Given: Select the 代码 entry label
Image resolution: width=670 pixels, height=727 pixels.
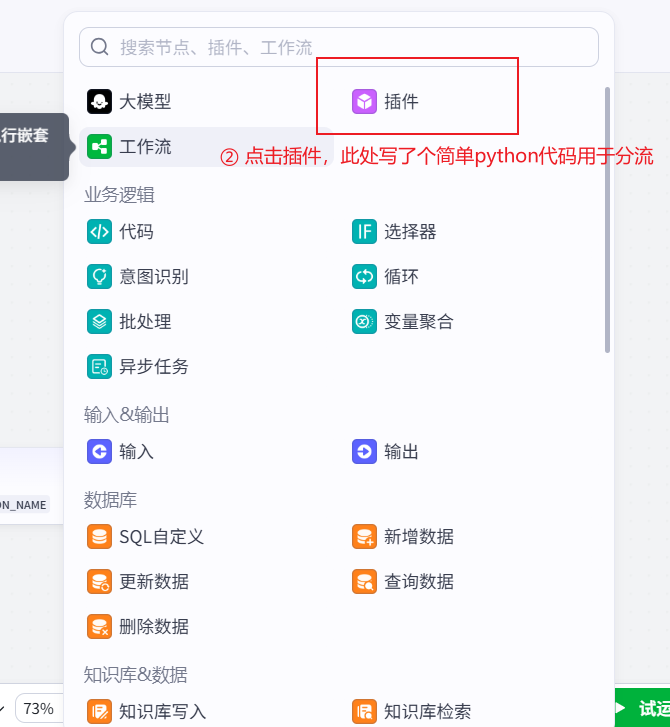Looking at the screenshot, I should click(136, 231).
